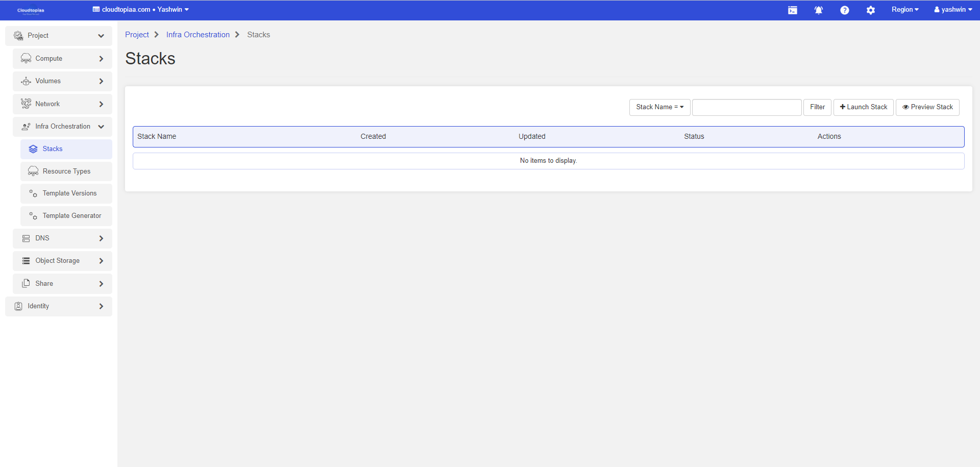The width and height of the screenshot is (980, 467).
Task: Click the Launch Stack button
Action: click(863, 107)
